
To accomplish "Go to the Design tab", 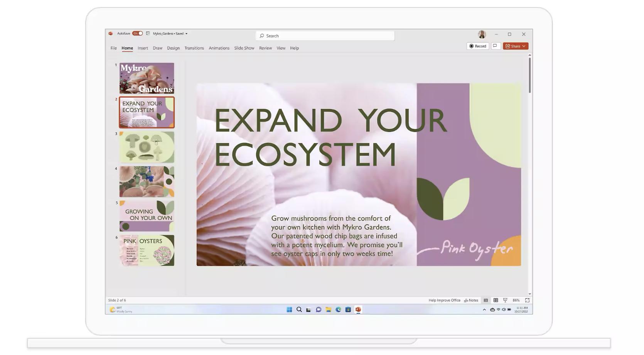I will [173, 48].
